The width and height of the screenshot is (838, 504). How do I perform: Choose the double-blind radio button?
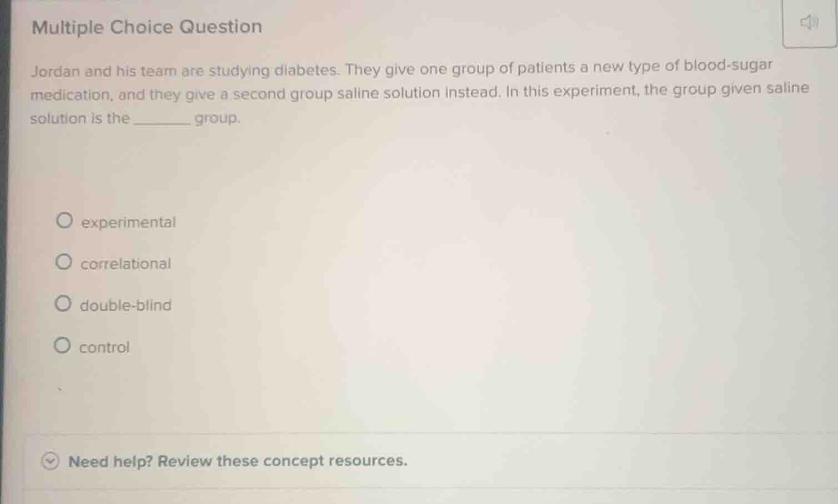(x=64, y=303)
